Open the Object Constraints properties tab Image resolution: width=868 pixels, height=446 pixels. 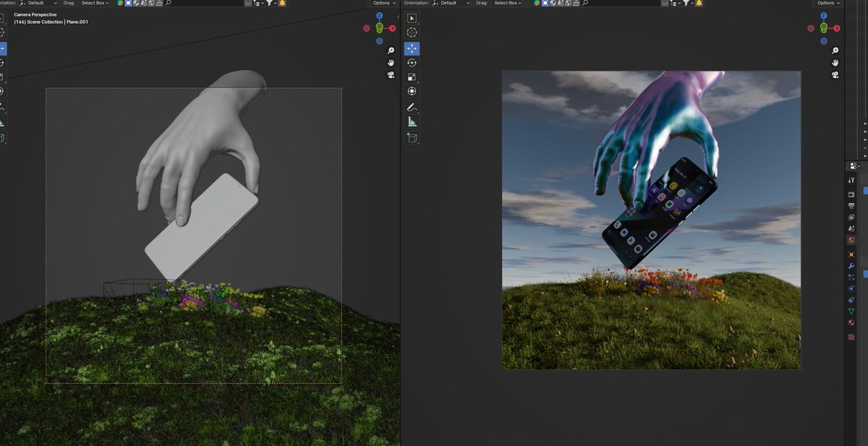pyautogui.click(x=851, y=300)
